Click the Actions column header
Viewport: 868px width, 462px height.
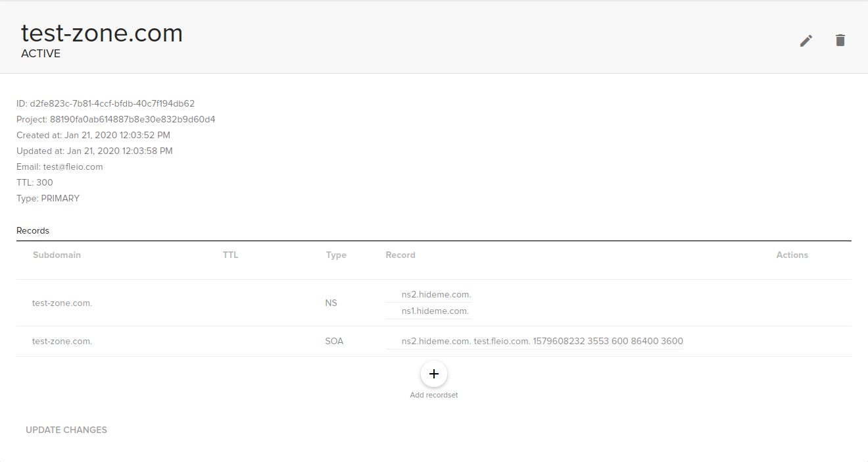click(792, 255)
